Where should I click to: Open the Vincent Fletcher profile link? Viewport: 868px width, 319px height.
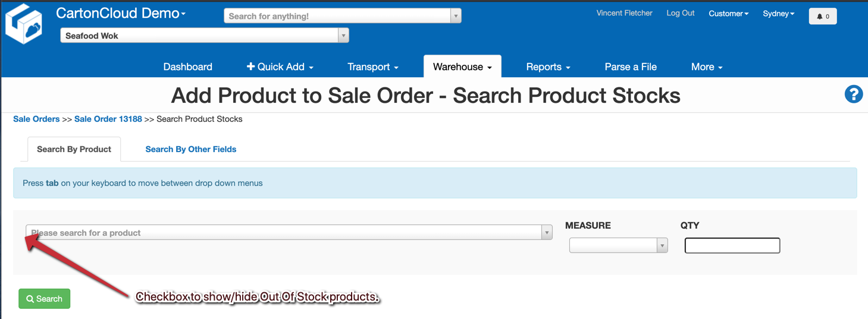pyautogui.click(x=624, y=13)
